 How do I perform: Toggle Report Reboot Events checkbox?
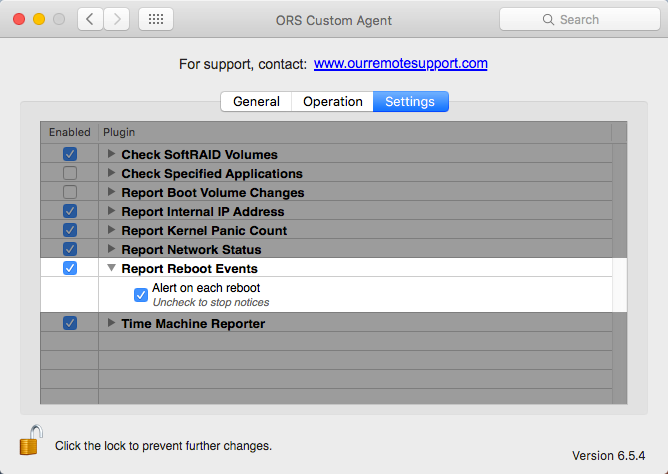click(x=70, y=268)
